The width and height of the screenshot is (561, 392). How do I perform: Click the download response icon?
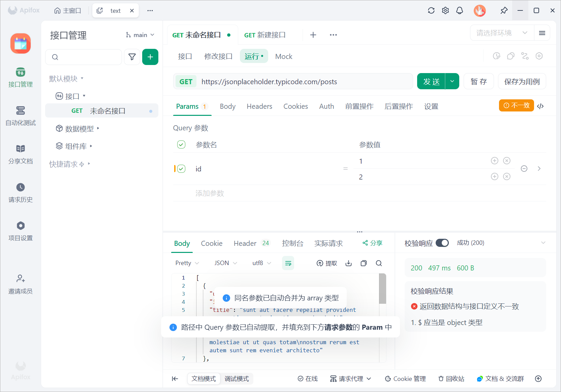tap(348, 263)
